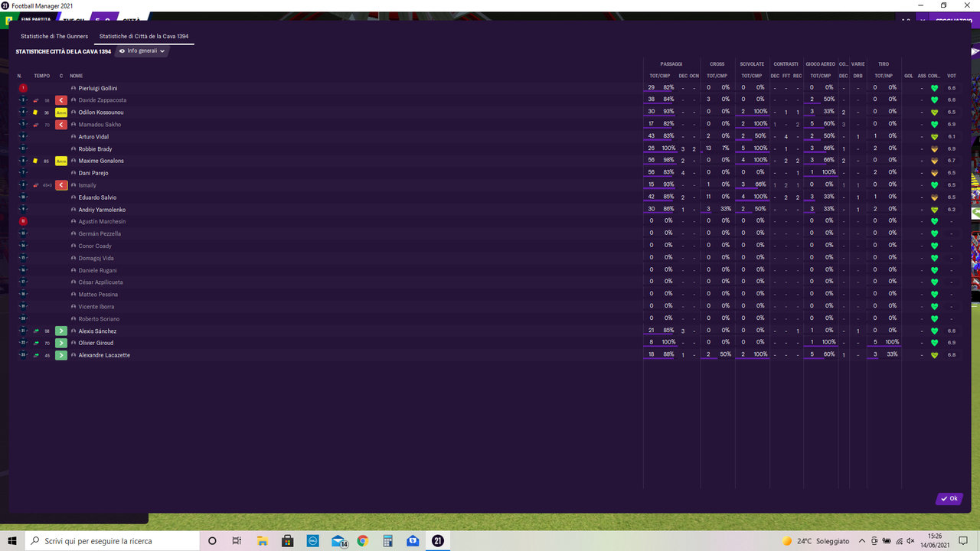Sort by the ASS column header

click(922, 76)
